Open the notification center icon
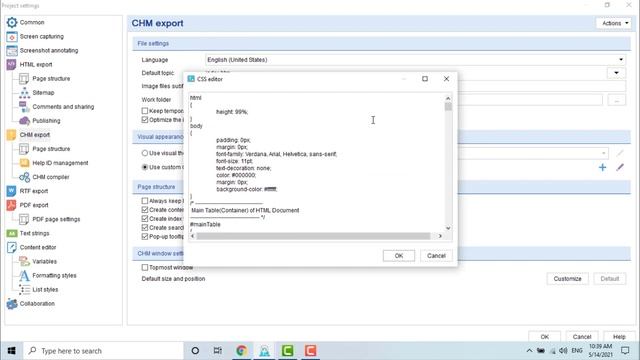 (x=625, y=351)
